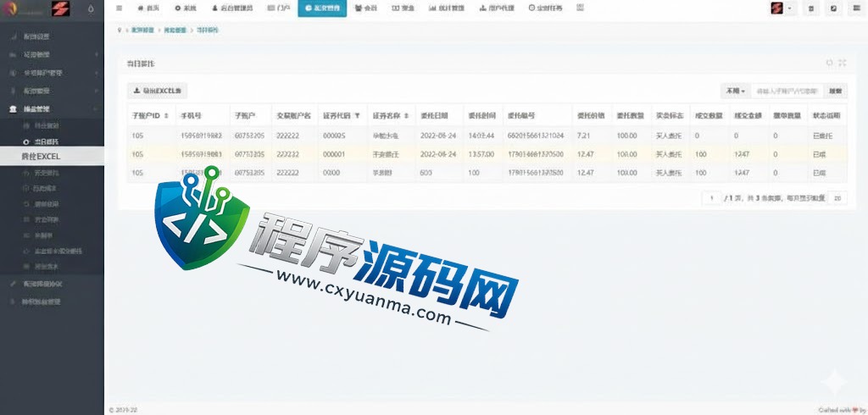Click the search button right of the input
The width and height of the screenshot is (868, 415).
[x=835, y=91]
